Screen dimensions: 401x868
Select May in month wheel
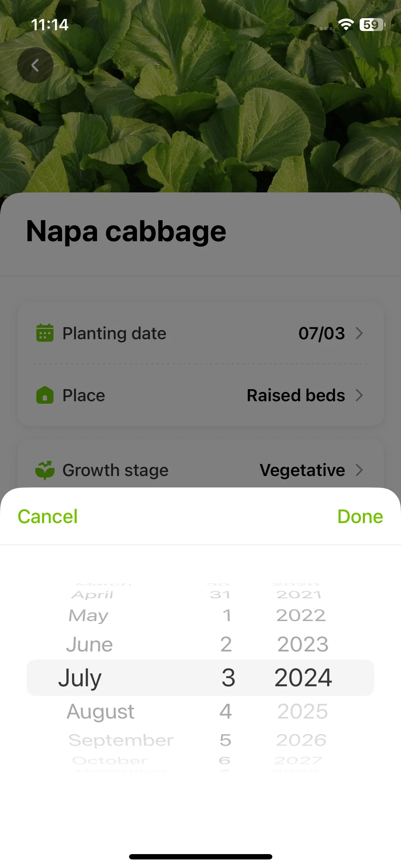pyautogui.click(x=88, y=616)
